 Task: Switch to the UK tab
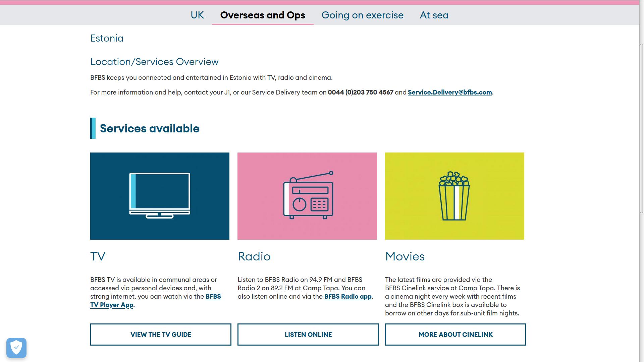tap(197, 15)
